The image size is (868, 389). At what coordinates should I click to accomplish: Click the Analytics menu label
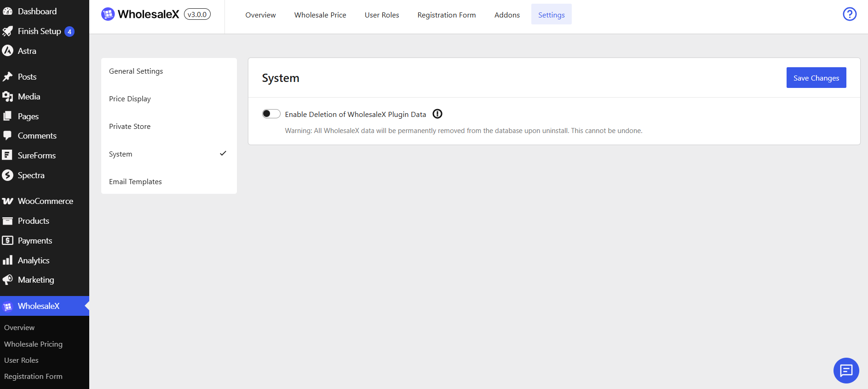point(34,261)
